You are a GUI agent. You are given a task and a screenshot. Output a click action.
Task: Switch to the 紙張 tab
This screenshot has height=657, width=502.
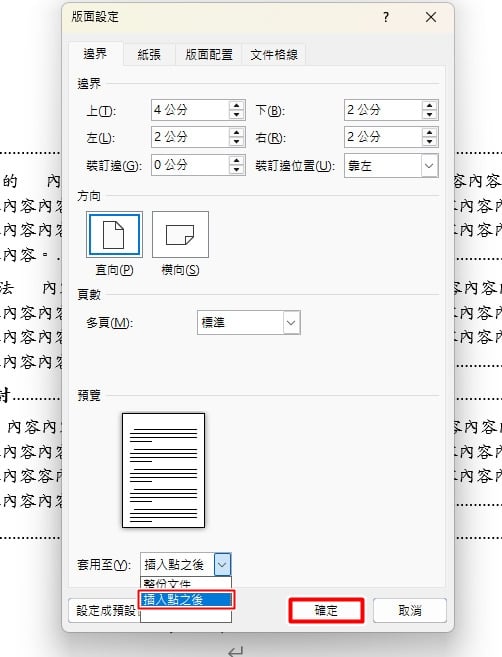(149, 54)
